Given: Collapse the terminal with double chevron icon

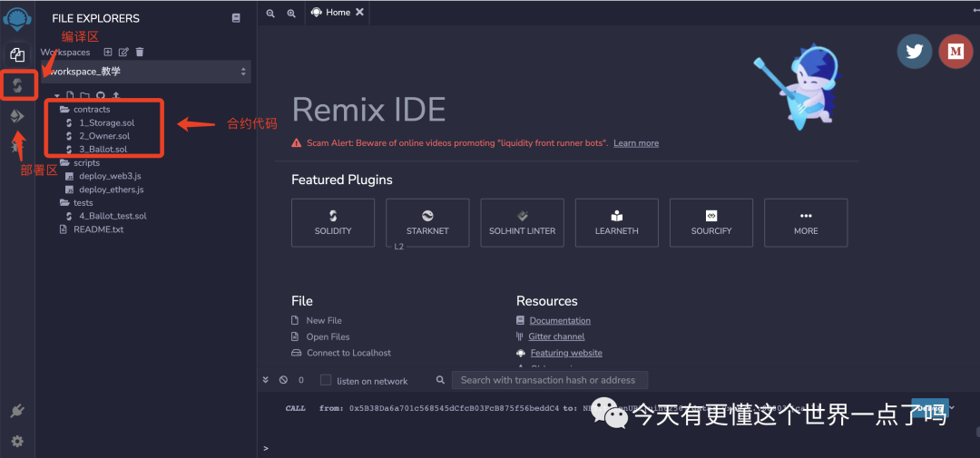Looking at the screenshot, I should [266, 380].
